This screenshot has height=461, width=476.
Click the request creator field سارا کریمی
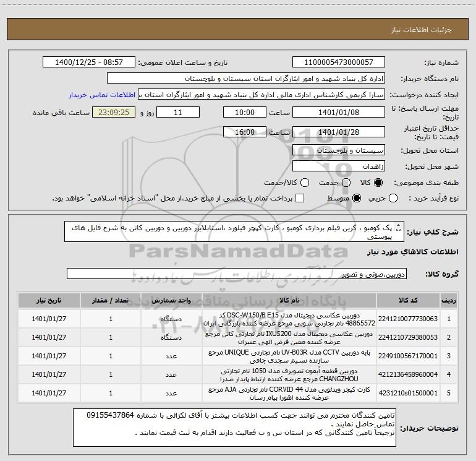tap(261, 95)
